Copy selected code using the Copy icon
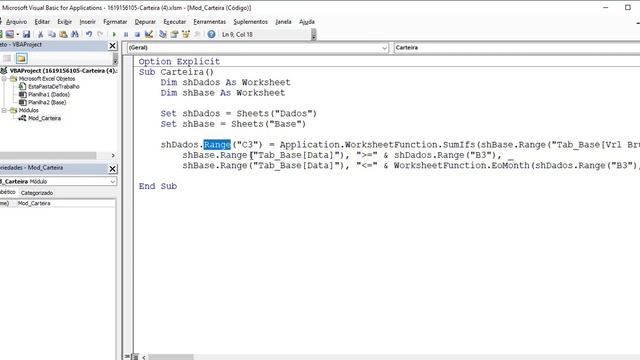Viewport: 640px width, 360px height. (x=52, y=35)
